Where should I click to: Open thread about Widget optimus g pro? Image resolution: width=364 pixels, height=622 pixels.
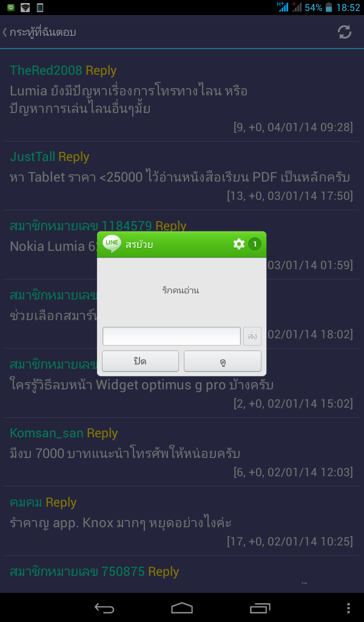coord(182,383)
